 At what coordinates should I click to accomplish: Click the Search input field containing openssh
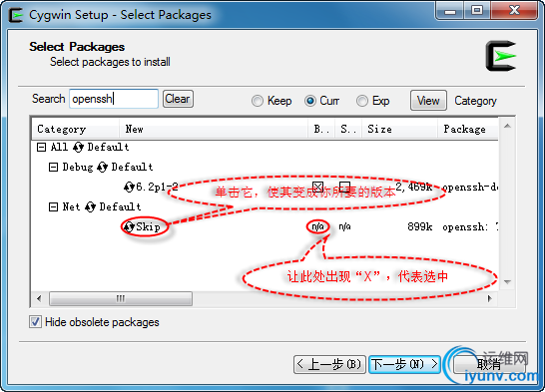pyautogui.click(x=114, y=99)
